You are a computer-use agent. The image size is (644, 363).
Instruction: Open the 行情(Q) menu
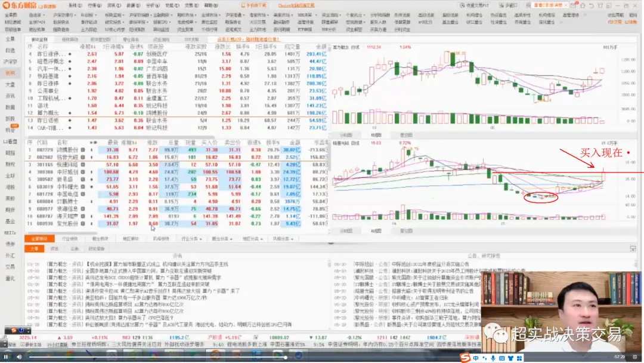point(94,5)
